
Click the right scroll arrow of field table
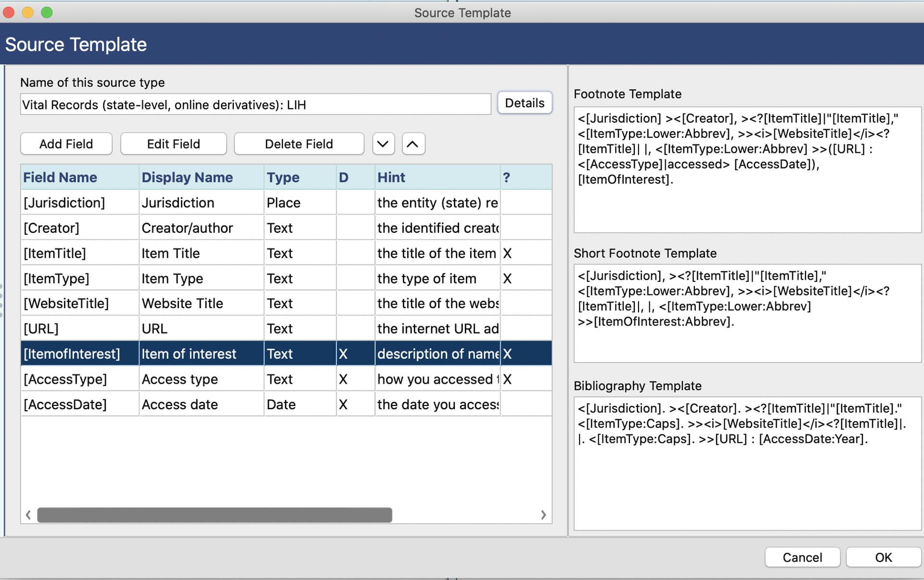pyautogui.click(x=543, y=515)
